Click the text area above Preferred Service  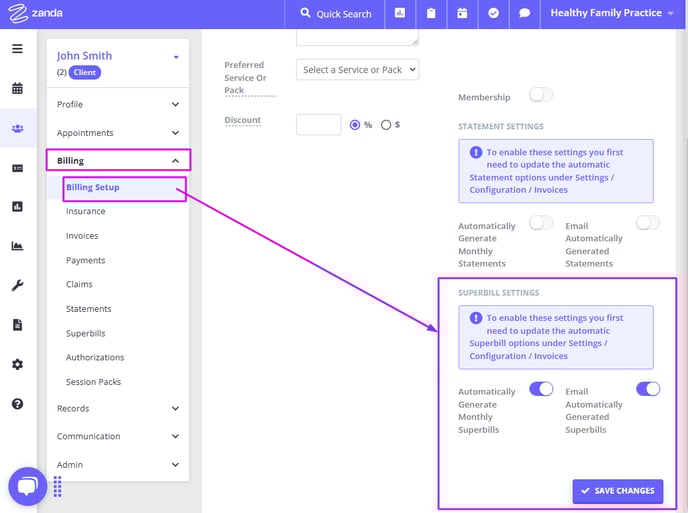(357, 37)
